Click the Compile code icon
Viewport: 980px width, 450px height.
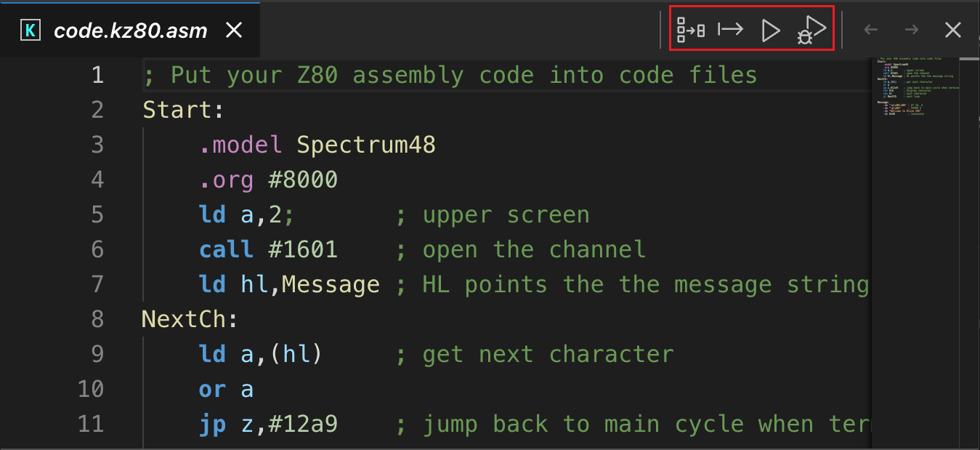coord(690,30)
